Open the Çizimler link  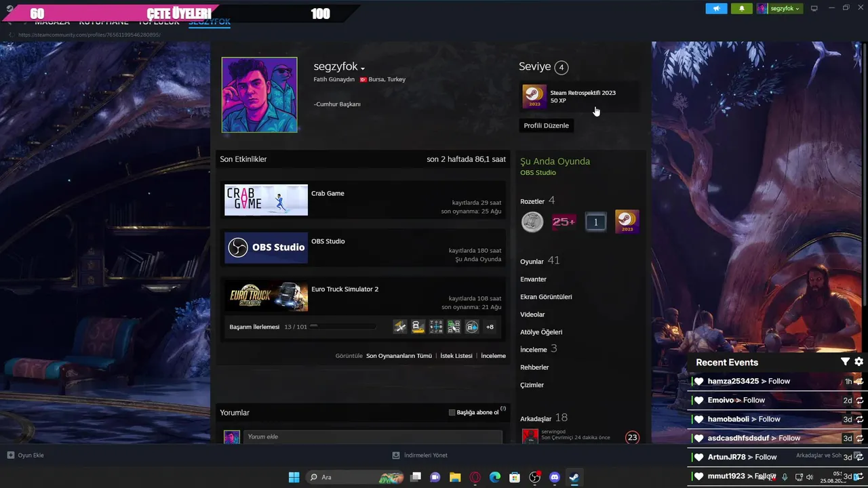click(532, 385)
